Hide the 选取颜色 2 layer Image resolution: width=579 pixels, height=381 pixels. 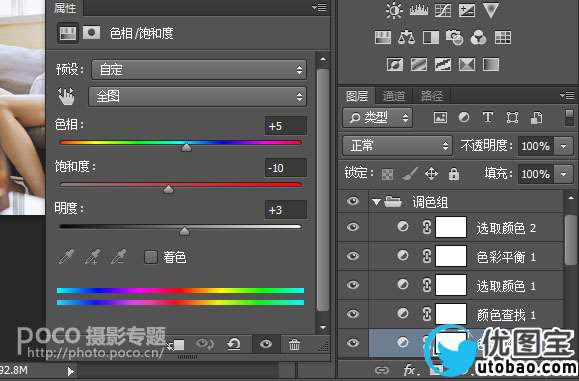pyautogui.click(x=353, y=227)
